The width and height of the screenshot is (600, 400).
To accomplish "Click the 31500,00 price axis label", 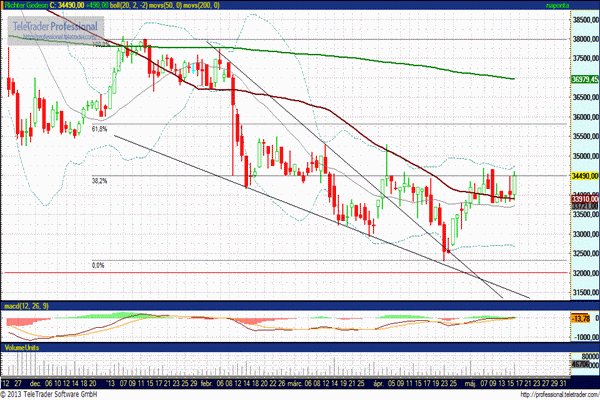I will 586,292.
